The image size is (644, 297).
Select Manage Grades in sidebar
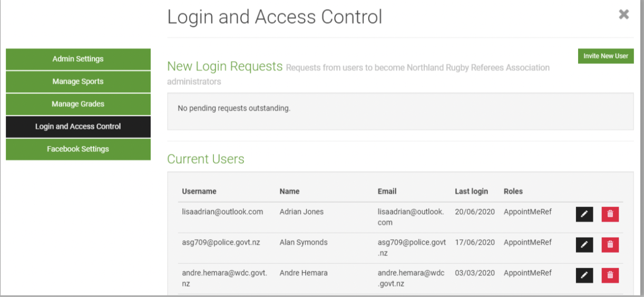78,104
